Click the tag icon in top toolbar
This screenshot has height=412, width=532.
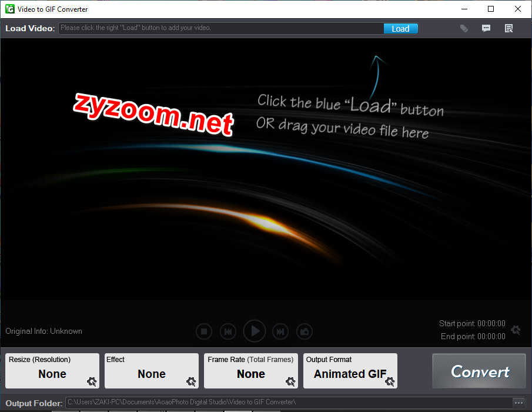(464, 28)
